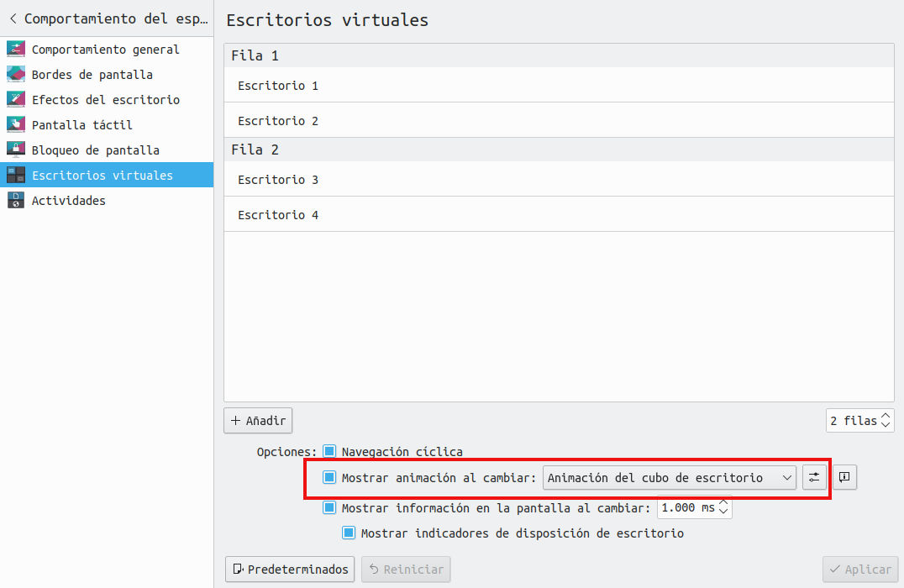The image size is (904, 588).
Task: Toggle Mostrar animación al cambiar checkbox
Action: point(329,477)
